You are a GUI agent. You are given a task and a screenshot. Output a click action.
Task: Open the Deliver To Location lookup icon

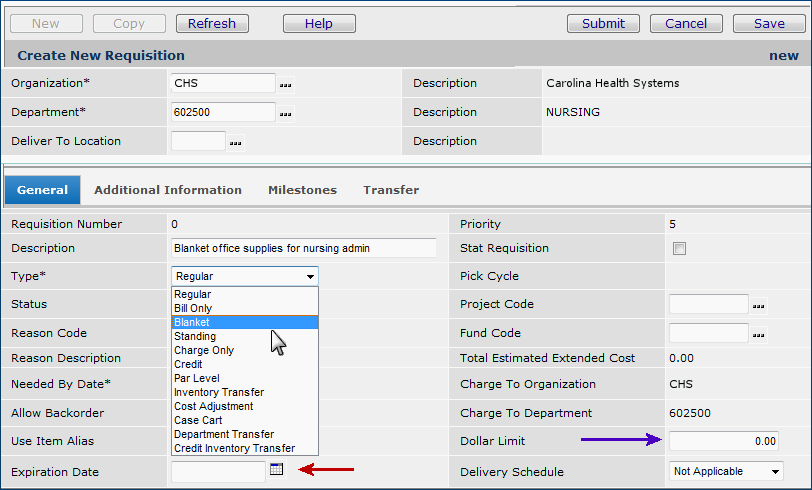tap(236, 143)
